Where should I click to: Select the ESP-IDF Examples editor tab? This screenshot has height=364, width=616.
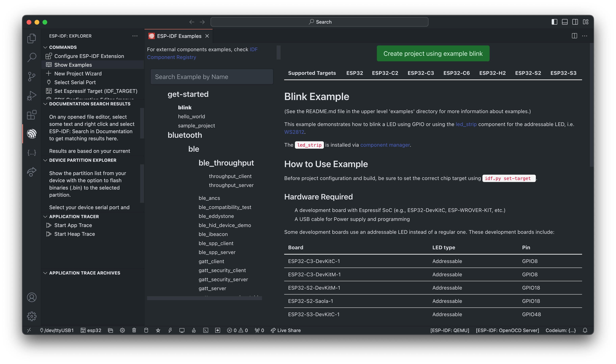pos(179,36)
